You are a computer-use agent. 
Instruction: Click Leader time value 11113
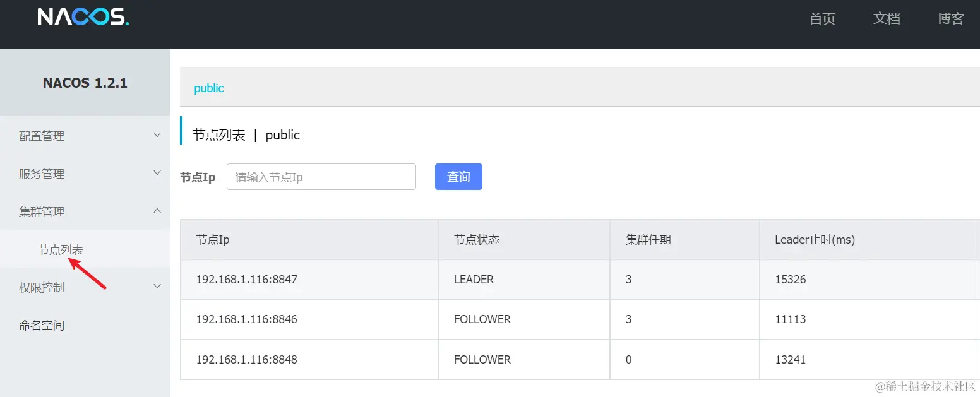(791, 319)
